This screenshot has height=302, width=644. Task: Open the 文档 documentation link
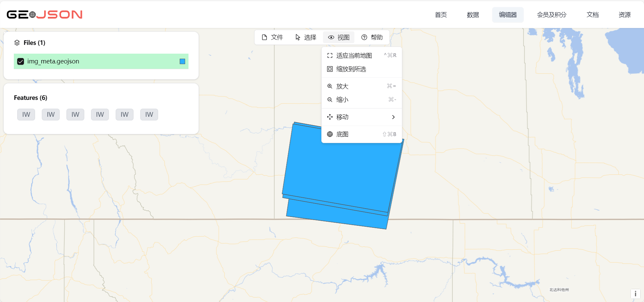pos(592,15)
